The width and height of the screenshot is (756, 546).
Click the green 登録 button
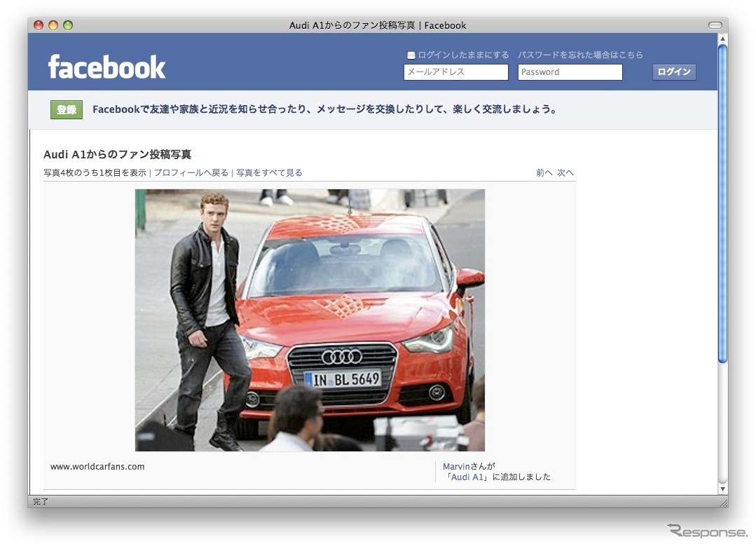click(67, 109)
